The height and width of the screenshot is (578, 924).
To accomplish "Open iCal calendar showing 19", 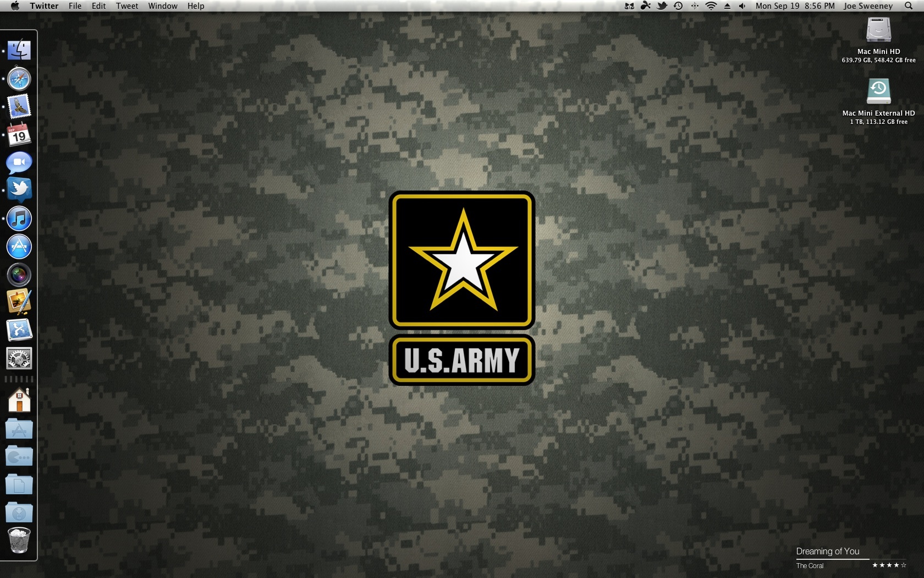I will tap(19, 135).
